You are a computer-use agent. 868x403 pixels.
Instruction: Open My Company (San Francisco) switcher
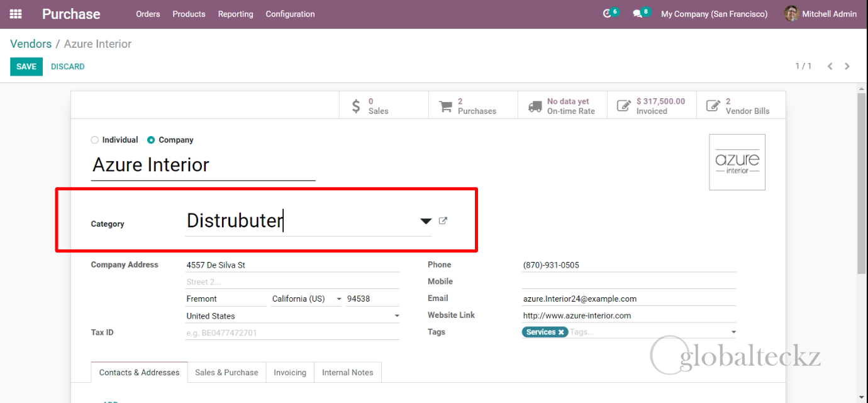click(714, 14)
